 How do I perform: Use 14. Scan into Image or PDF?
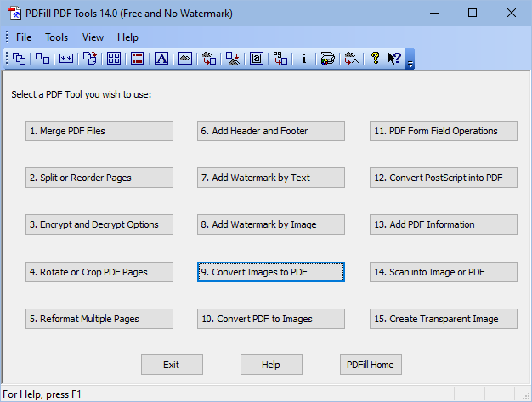pos(444,272)
